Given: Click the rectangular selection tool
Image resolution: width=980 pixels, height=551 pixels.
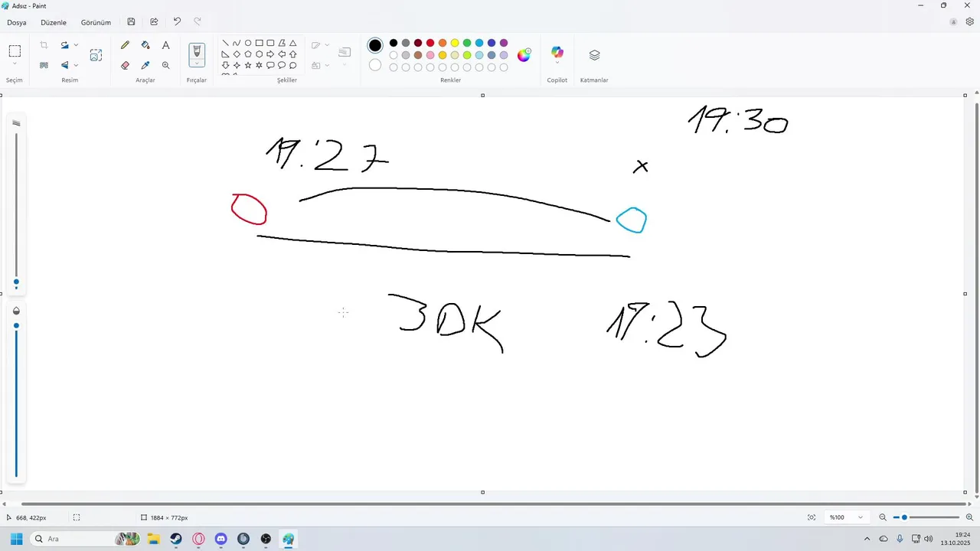Looking at the screenshot, I should click(x=15, y=51).
